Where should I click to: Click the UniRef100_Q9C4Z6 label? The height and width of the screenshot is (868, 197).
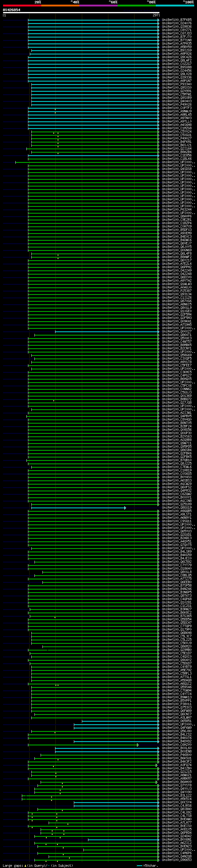coord(177,57)
